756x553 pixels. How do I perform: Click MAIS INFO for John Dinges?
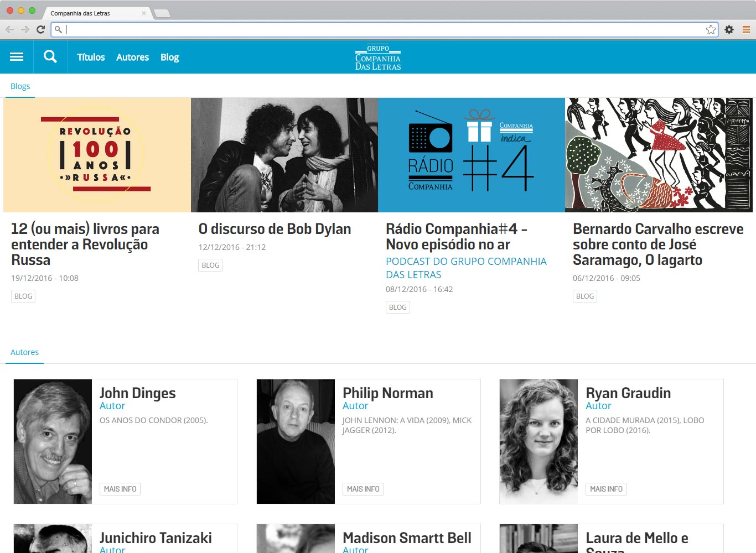120,489
